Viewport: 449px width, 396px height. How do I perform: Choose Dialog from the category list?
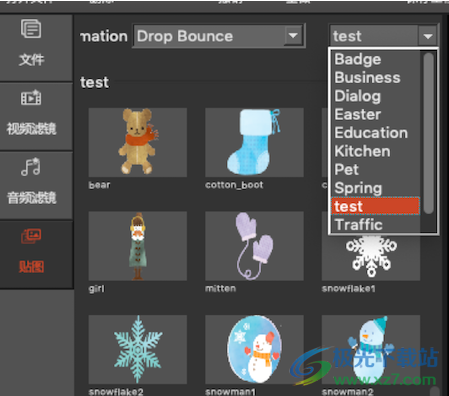[x=376, y=96]
